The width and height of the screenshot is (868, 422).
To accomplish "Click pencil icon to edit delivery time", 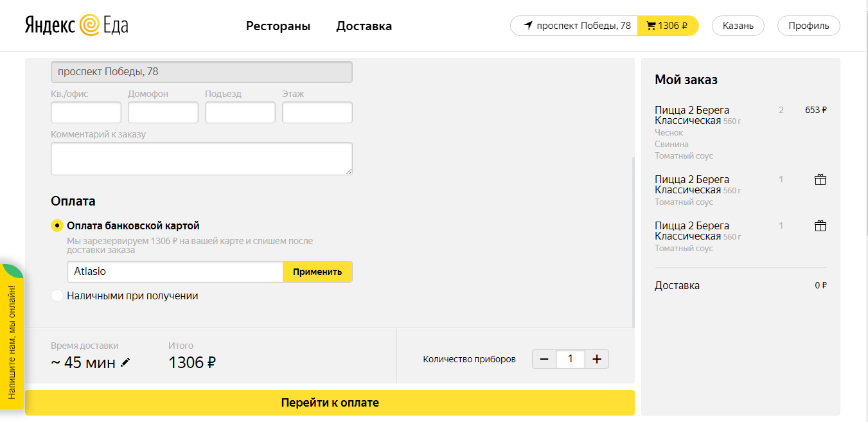I will pyautogui.click(x=125, y=363).
